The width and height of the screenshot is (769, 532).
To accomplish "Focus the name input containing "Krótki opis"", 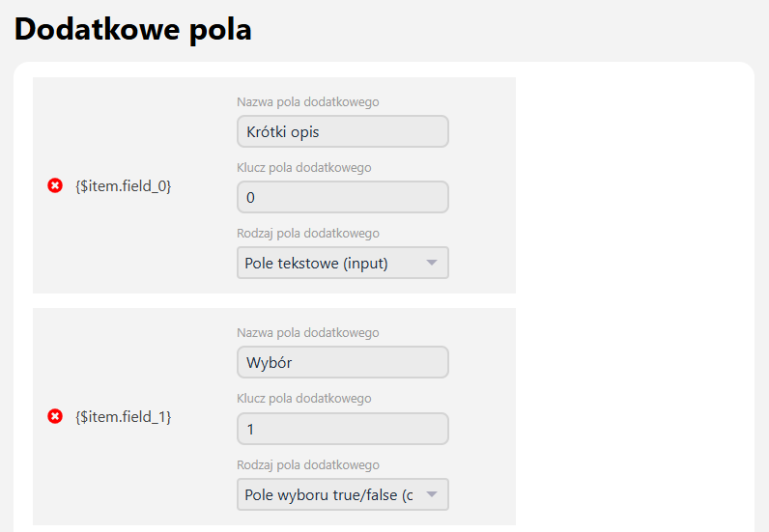I will click(x=342, y=131).
